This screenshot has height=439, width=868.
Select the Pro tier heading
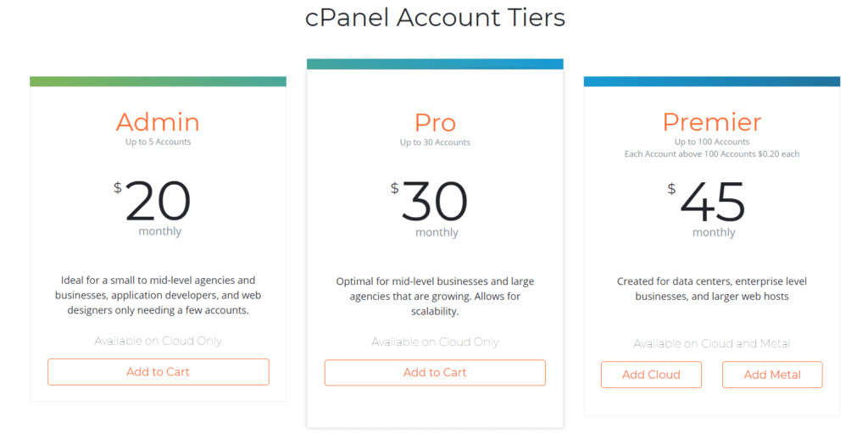pos(435,122)
